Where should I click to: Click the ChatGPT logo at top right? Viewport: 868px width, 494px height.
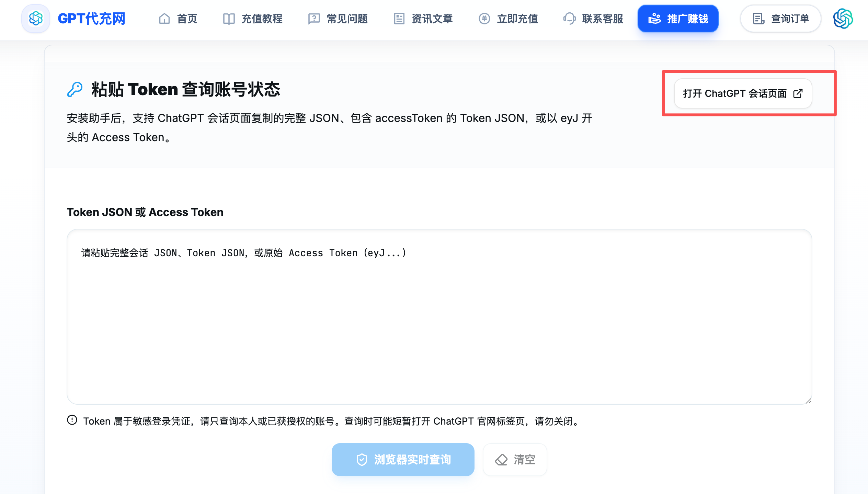[843, 19]
